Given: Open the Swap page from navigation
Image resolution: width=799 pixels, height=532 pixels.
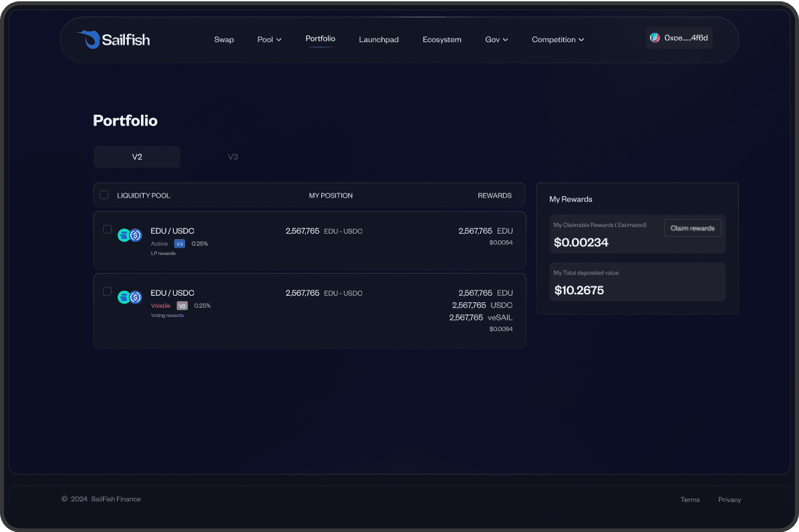Looking at the screenshot, I should click(x=224, y=40).
